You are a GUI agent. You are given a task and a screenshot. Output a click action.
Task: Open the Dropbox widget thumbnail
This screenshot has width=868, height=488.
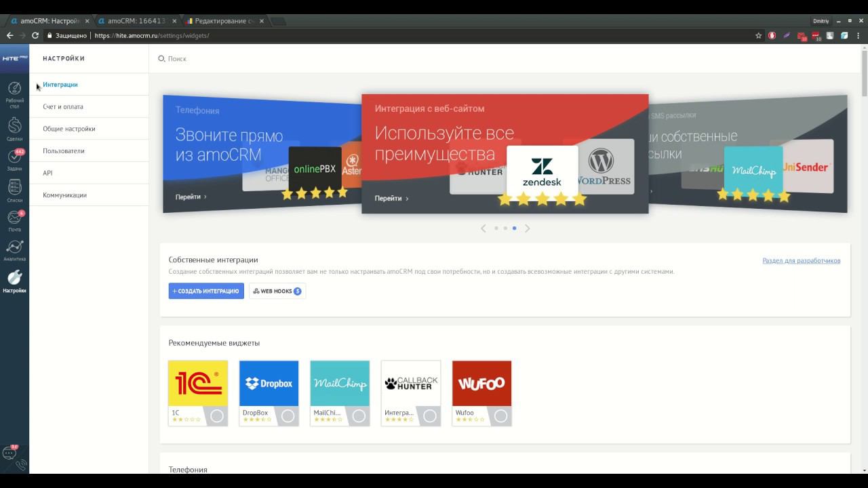(269, 384)
